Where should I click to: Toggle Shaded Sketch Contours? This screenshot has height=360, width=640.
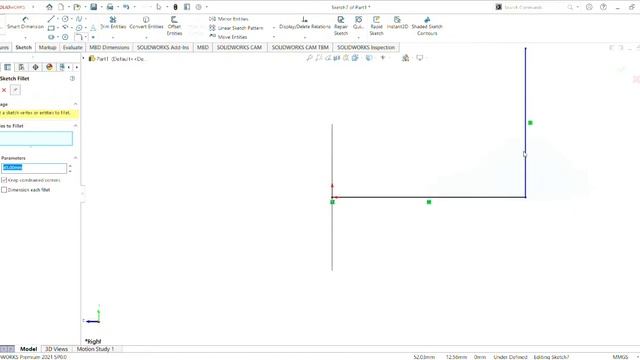427,26
